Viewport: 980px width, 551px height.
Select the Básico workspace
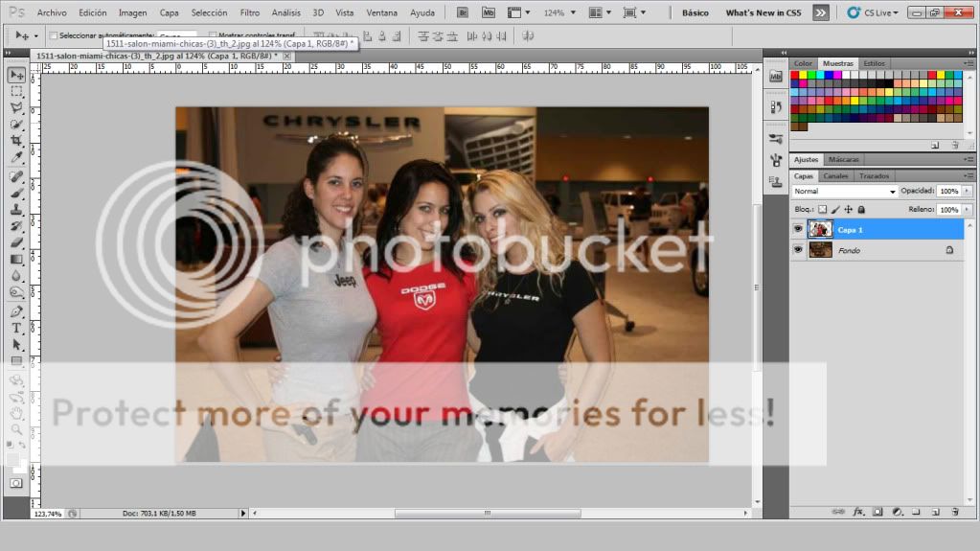695,12
